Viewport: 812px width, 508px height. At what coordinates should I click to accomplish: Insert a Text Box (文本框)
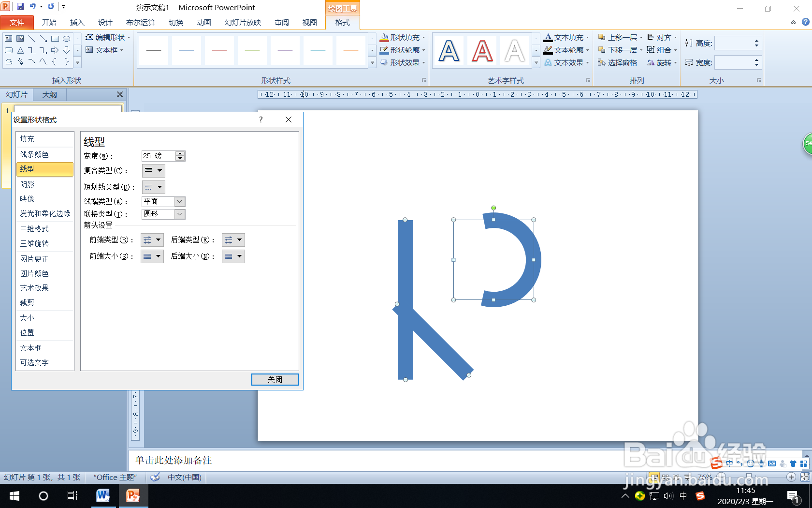pos(106,50)
